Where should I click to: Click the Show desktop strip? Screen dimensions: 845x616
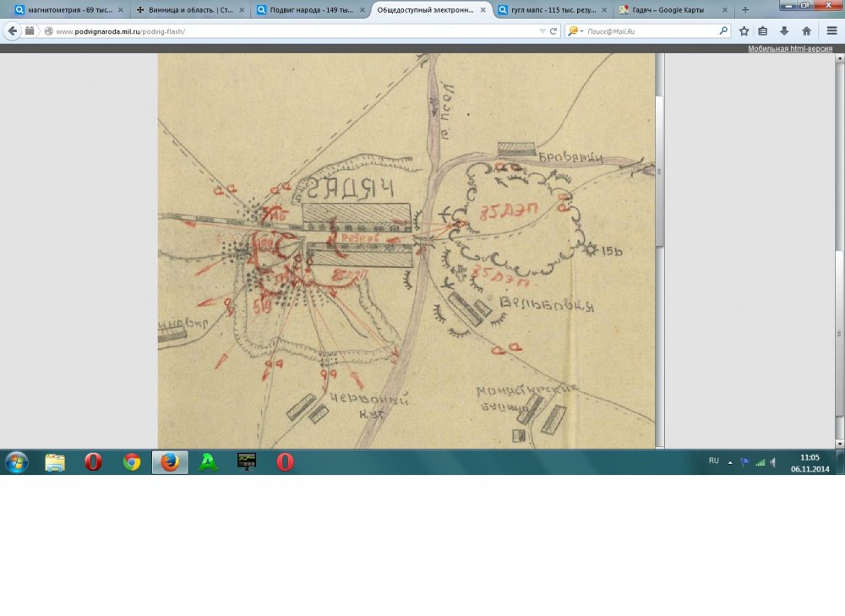point(841,462)
